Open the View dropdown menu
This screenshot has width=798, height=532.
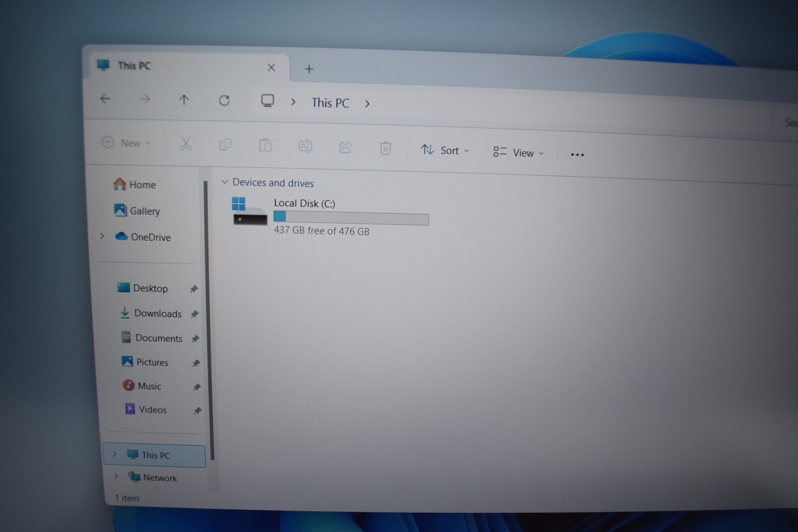[x=518, y=152]
